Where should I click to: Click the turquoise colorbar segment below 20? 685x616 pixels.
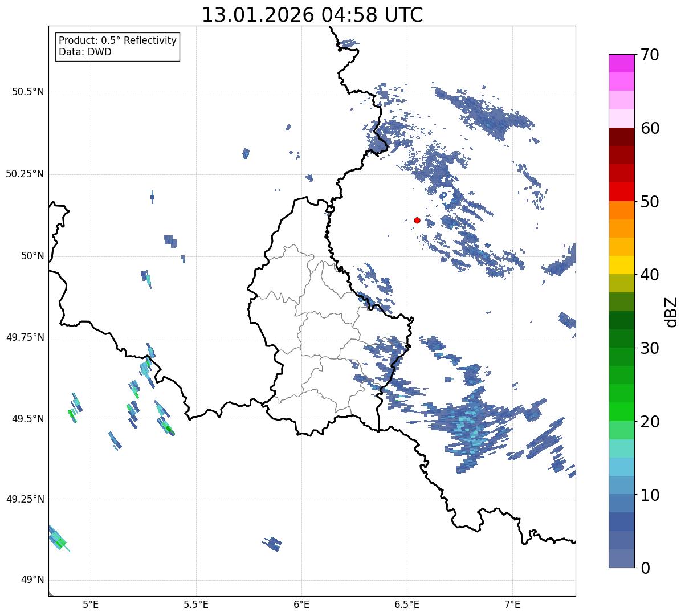pos(622,448)
